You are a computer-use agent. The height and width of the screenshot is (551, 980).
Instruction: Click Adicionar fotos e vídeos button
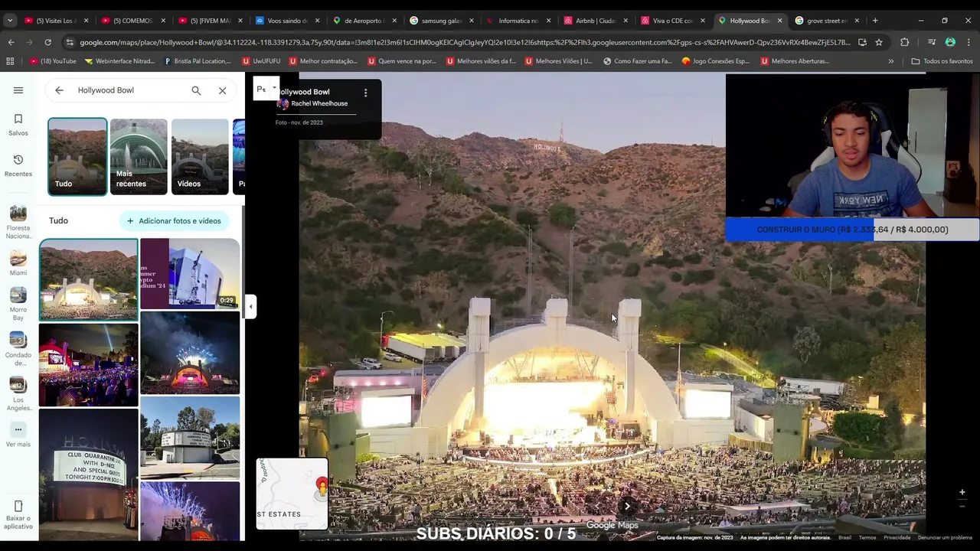175,221
